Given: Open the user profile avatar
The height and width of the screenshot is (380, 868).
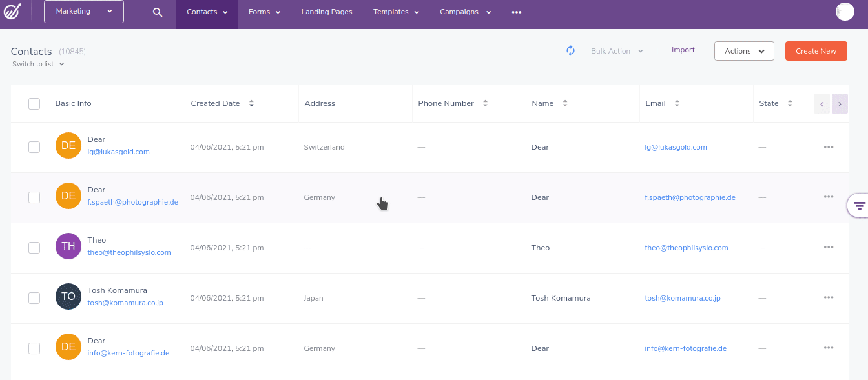Looking at the screenshot, I should click(x=845, y=12).
